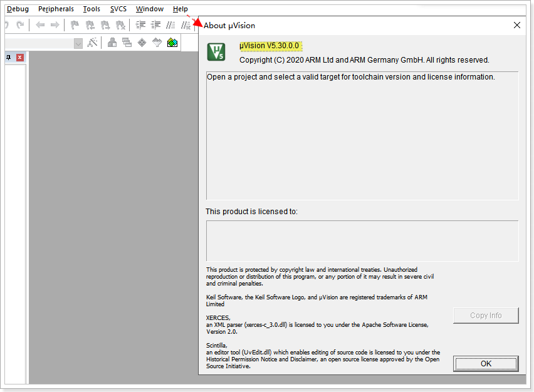The height and width of the screenshot is (392, 534).
Task: Click the Uncomment selection icon
Action: coord(186,25)
